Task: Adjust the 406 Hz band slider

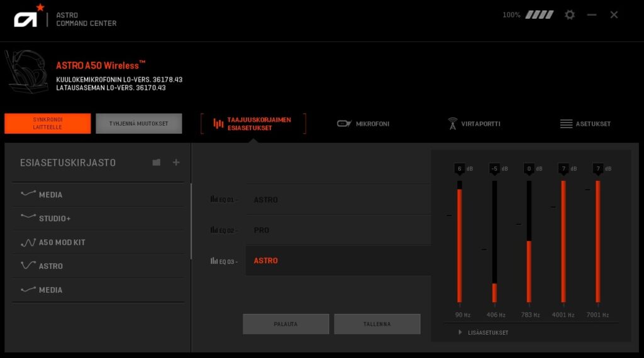Action: point(494,242)
